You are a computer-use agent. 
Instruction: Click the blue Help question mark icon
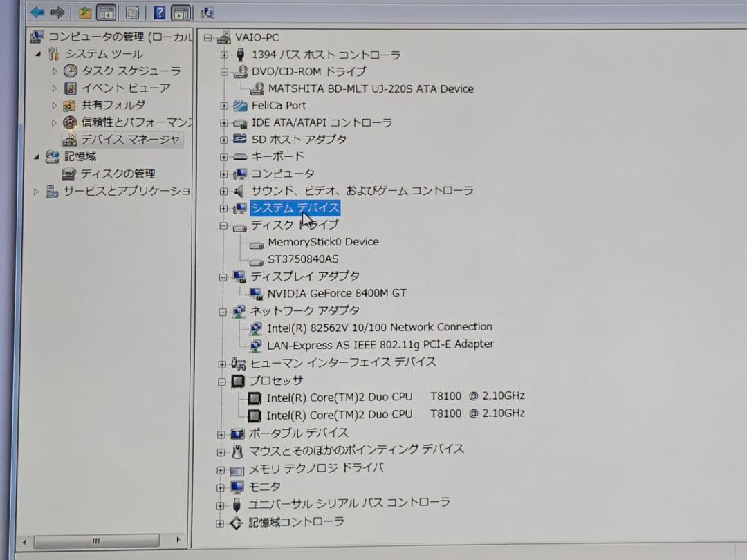pos(160,12)
